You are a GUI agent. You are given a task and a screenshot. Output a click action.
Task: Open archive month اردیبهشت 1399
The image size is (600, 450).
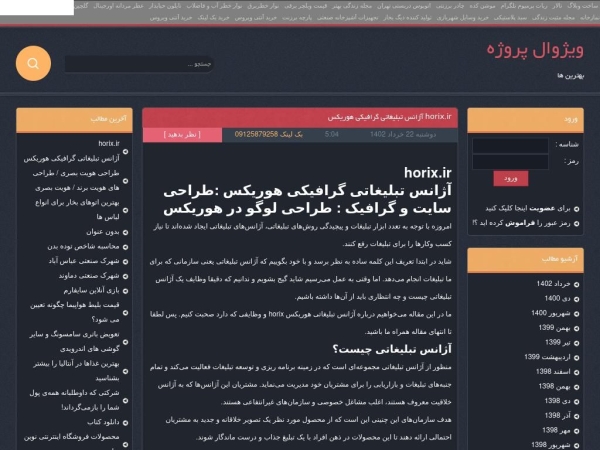tap(547, 357)
